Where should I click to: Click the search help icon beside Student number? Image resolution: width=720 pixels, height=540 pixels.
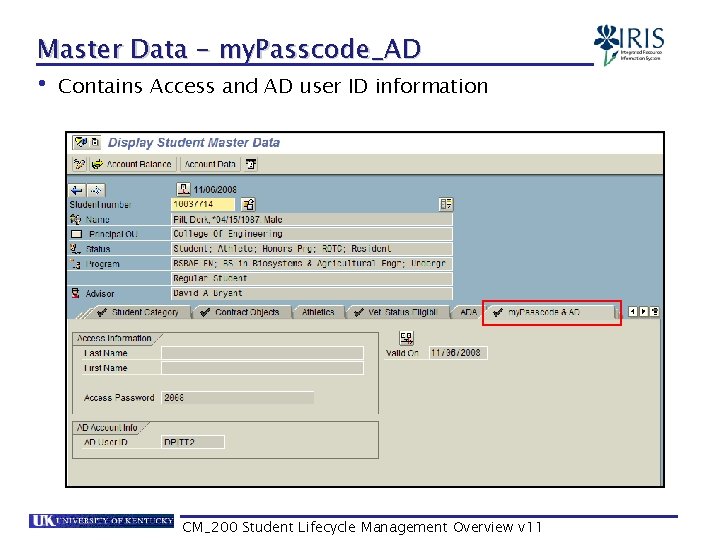248,204
